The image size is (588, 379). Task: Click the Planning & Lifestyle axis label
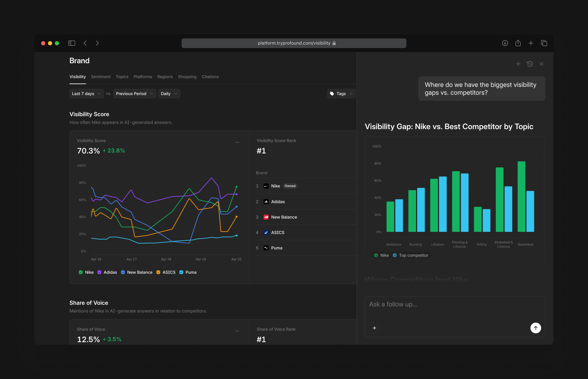[460, 244]
